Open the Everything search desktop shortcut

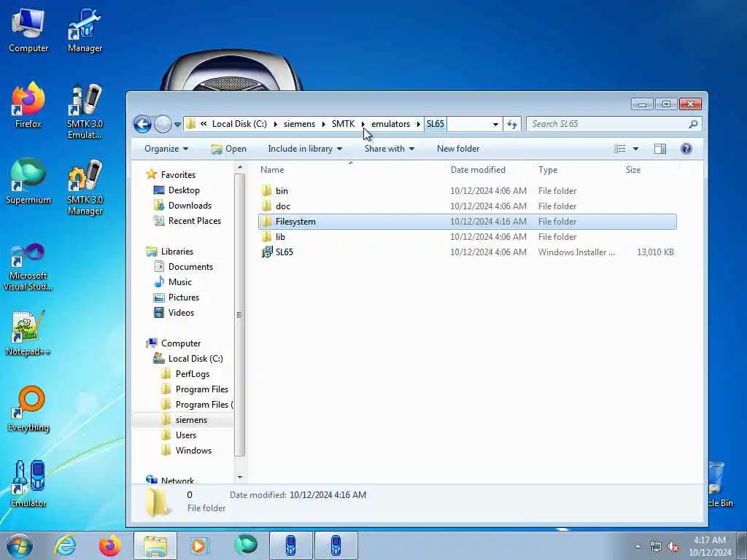(28, 410)
